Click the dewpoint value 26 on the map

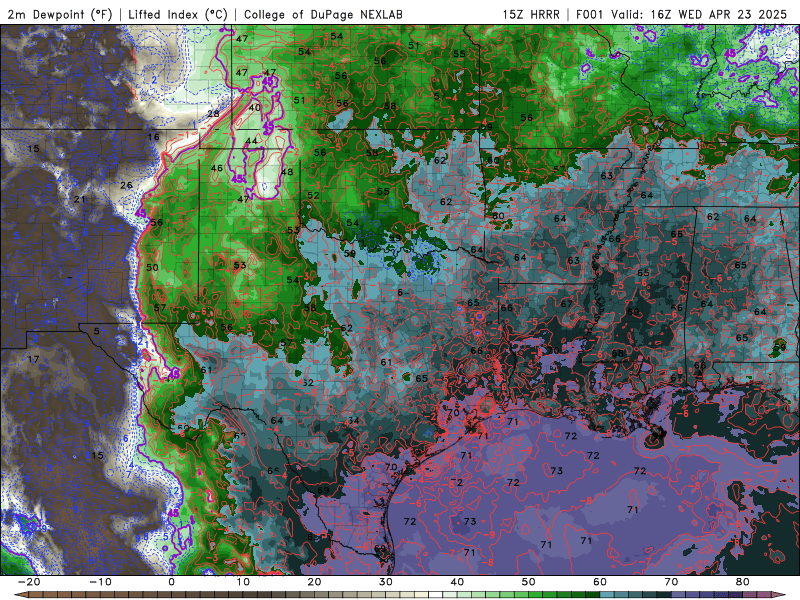(127, 185)
